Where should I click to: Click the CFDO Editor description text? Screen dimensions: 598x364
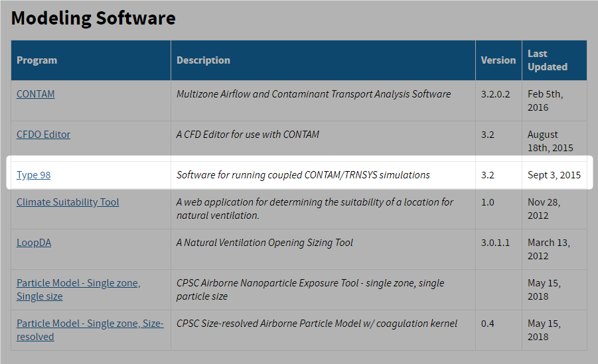pyautogui.click(x=248, y=134)
